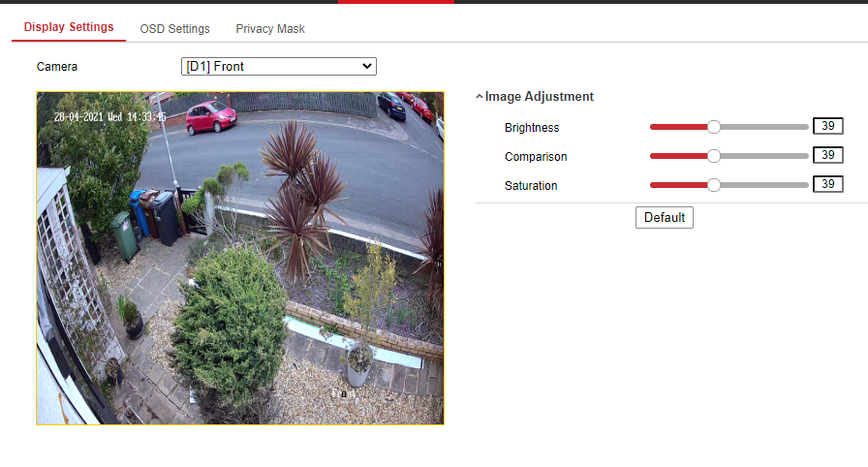Collapse the Image Adjustment section arrow

tap(480, 97)
